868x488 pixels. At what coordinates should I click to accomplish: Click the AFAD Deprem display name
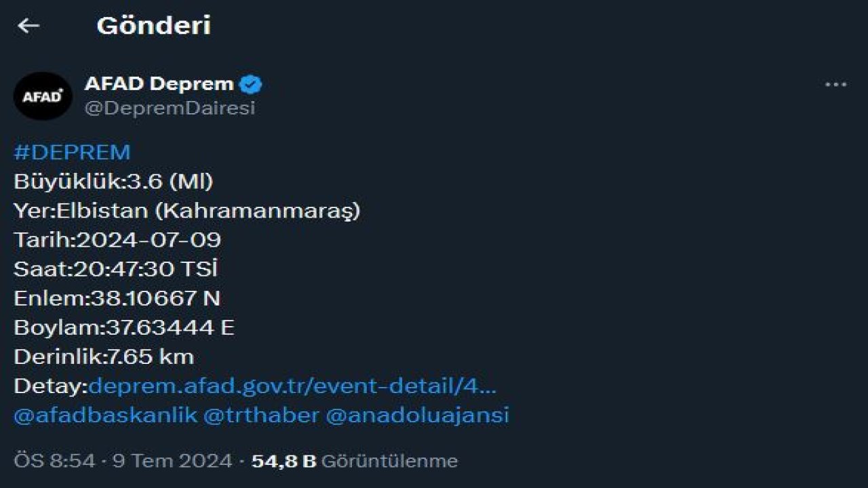pos(157,83)
